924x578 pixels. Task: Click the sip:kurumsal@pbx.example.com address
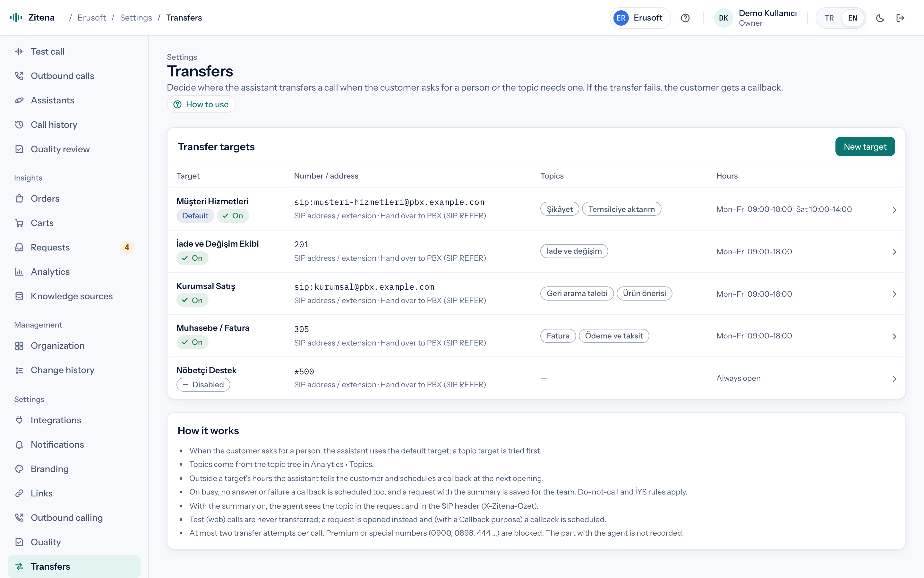[x=364, y=287]
